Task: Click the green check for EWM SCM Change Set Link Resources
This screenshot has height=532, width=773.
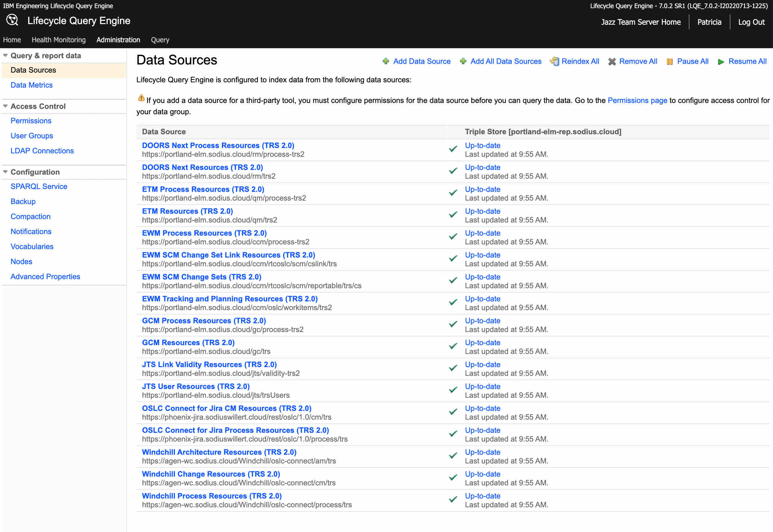Action: click(453, 259)
